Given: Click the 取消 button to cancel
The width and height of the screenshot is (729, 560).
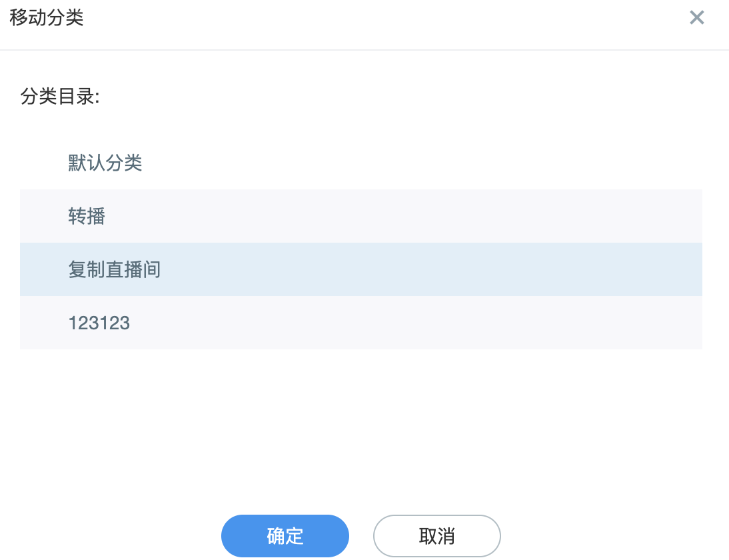Looking at the screenshot, I should (436, 536).
